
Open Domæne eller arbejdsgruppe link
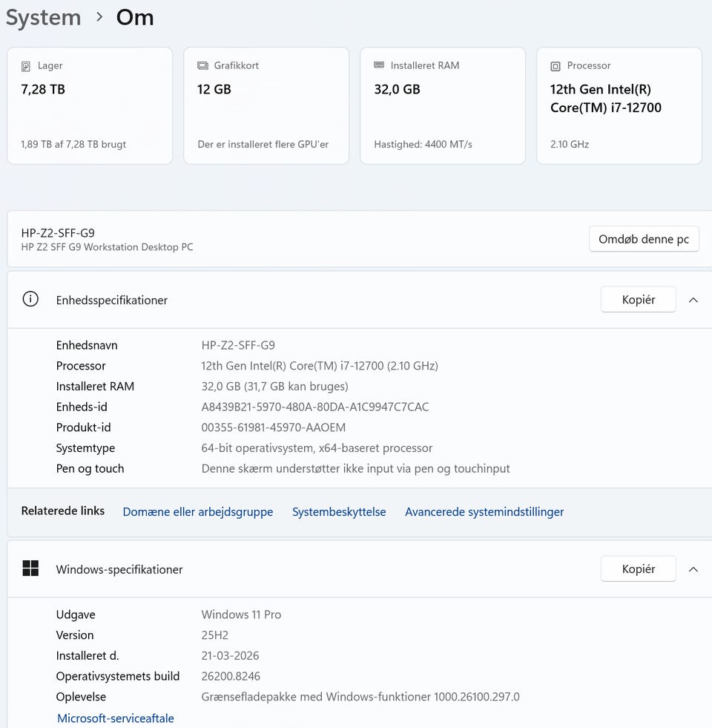pos(198,512)
